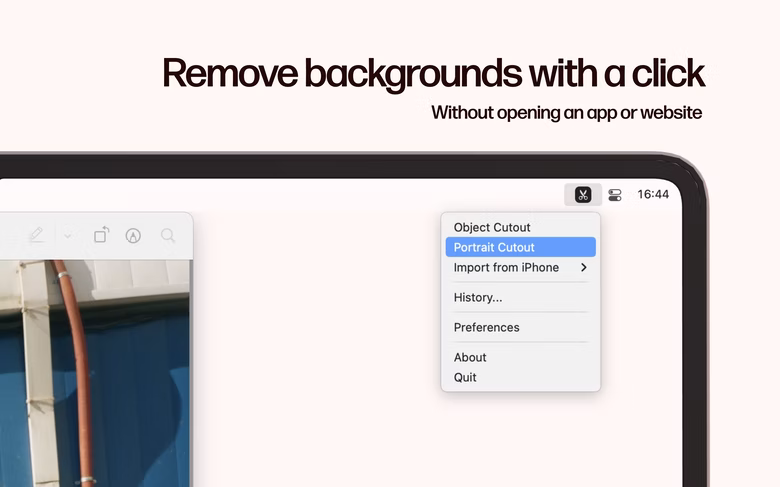Click the circled-A annotate icon in Preview toolbar
The height and width of the screenshot is (487, 780).
[x=133, y=235]
